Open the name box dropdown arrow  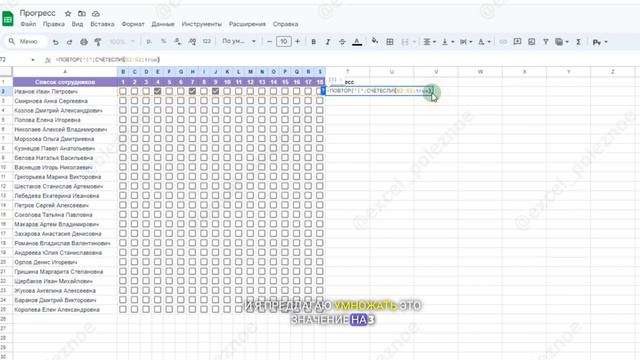point(33,60)
